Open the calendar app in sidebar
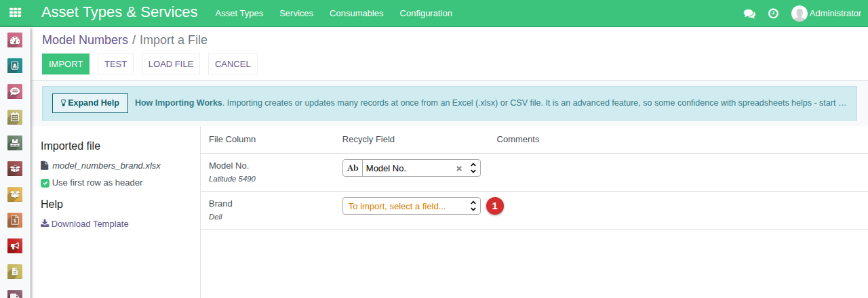The image size is (868, 298). (15, 117)
